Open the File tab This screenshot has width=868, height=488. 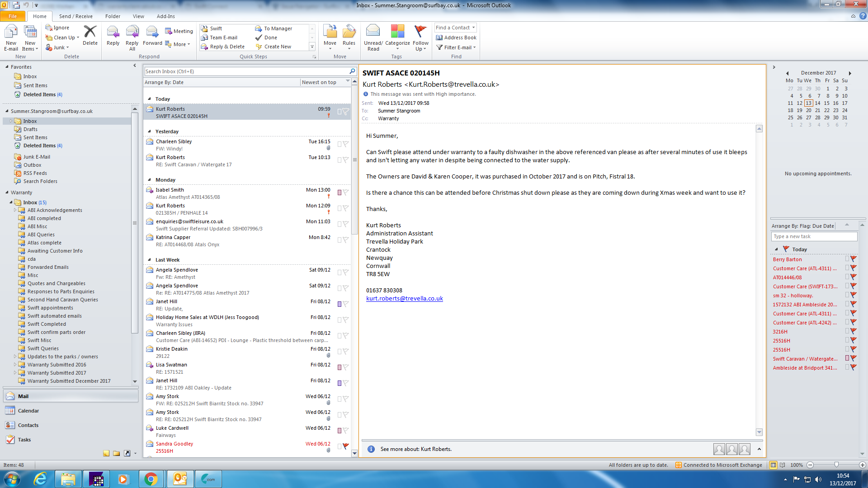[13, 16]
